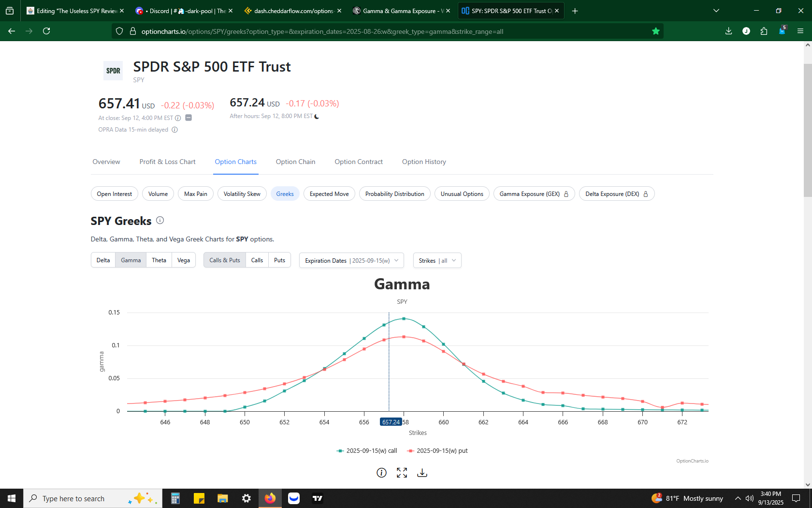Select Gamma greek toggle
Viewport: 812px width, 508px height.
tap(130, 260)
